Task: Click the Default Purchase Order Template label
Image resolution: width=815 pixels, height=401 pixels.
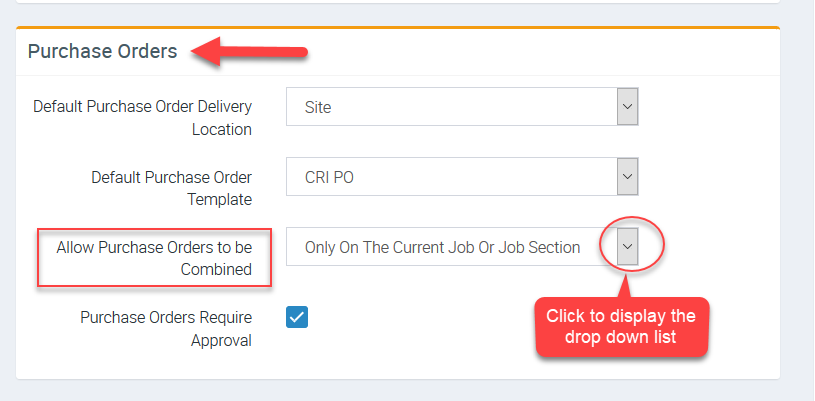Action: 171,187
